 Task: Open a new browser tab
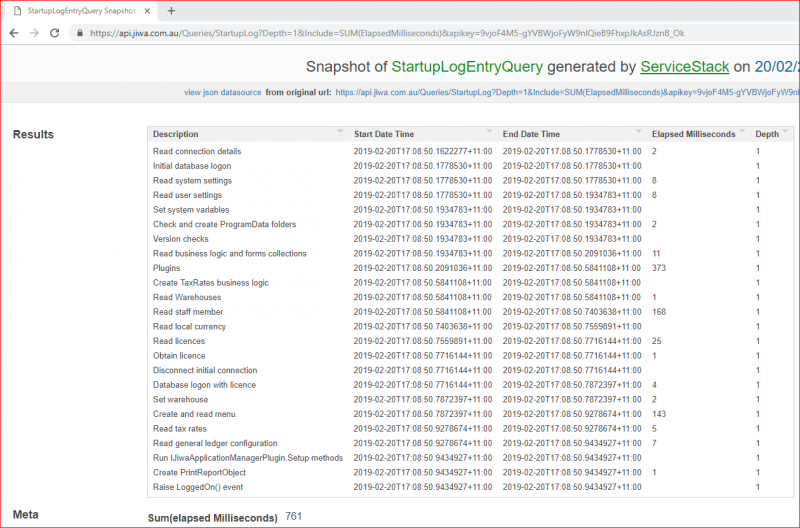point(171,10)
